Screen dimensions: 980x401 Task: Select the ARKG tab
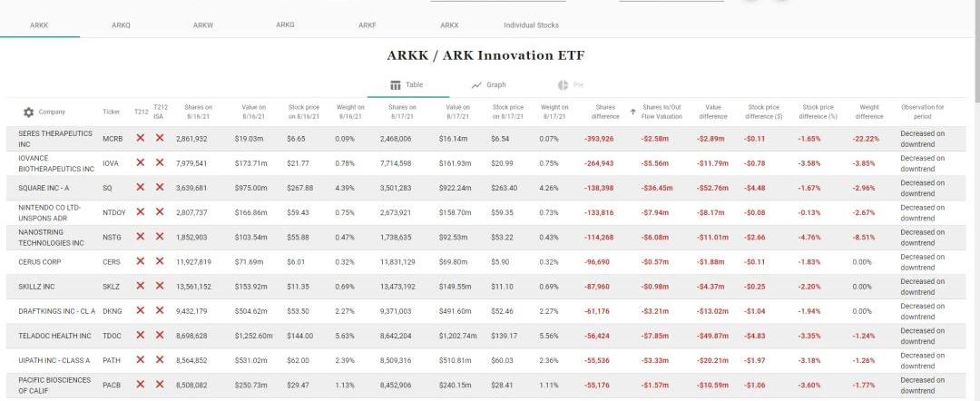[x=285, y=25]
